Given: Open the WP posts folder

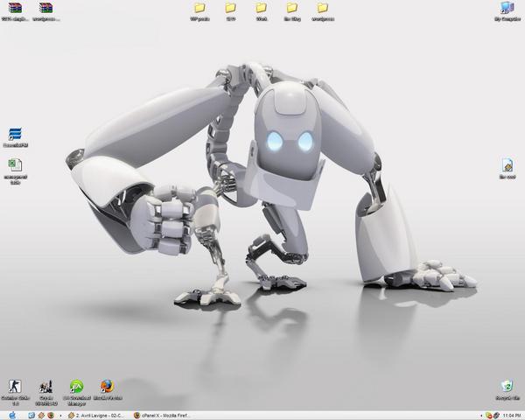Looking at the screenshot, I should (199, 11).
